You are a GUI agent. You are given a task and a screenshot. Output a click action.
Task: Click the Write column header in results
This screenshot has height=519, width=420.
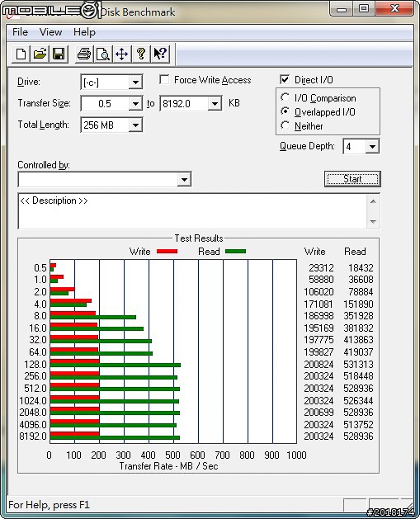(314, 252)
